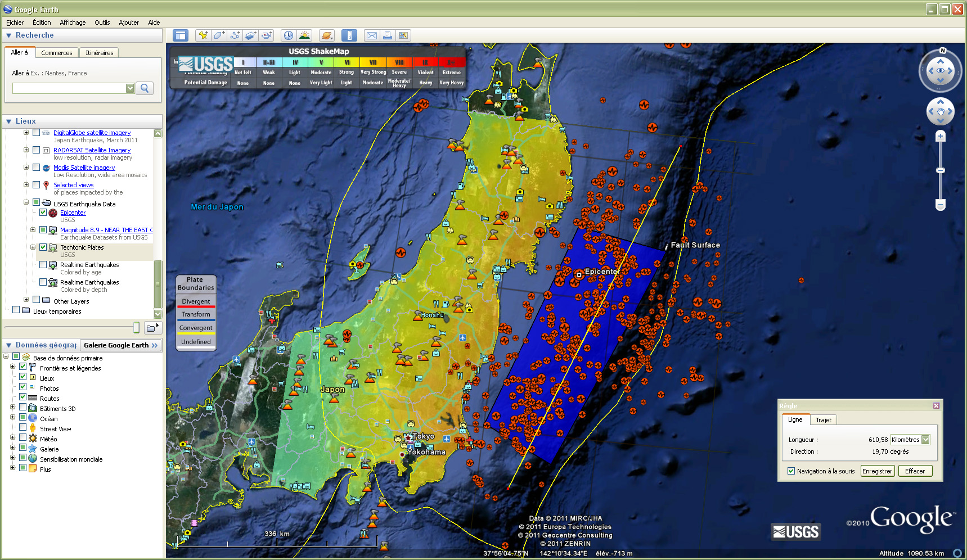Click the Aller à search input field

click(x=69, y=88)
